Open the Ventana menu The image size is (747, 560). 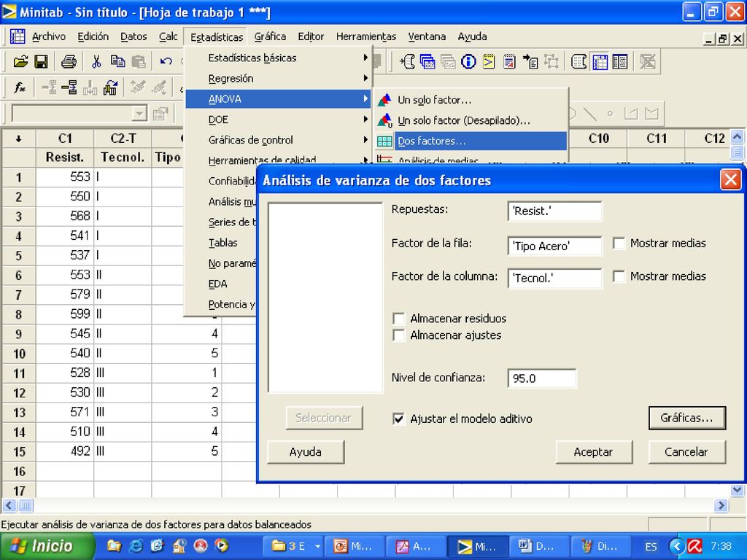click(x=426, y=36)
